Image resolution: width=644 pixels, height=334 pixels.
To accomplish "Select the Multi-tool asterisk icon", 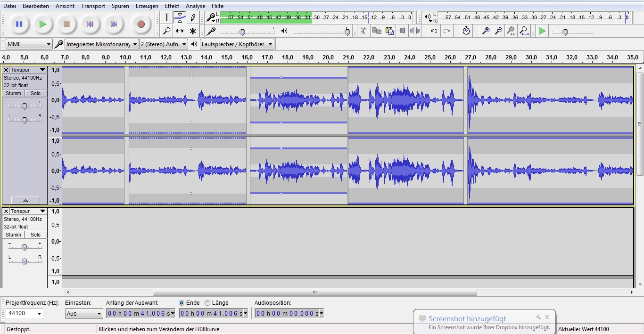I will [193, 31].
